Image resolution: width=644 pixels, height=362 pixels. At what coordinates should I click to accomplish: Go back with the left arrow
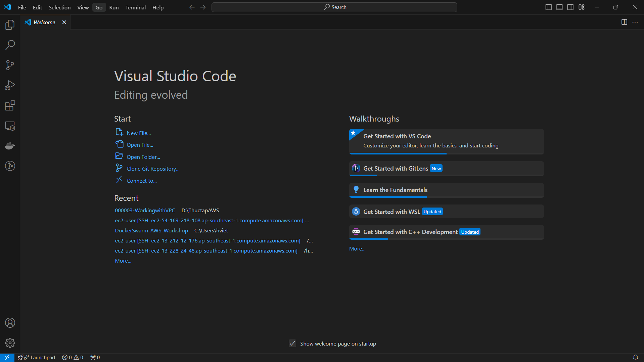point(192,7)
